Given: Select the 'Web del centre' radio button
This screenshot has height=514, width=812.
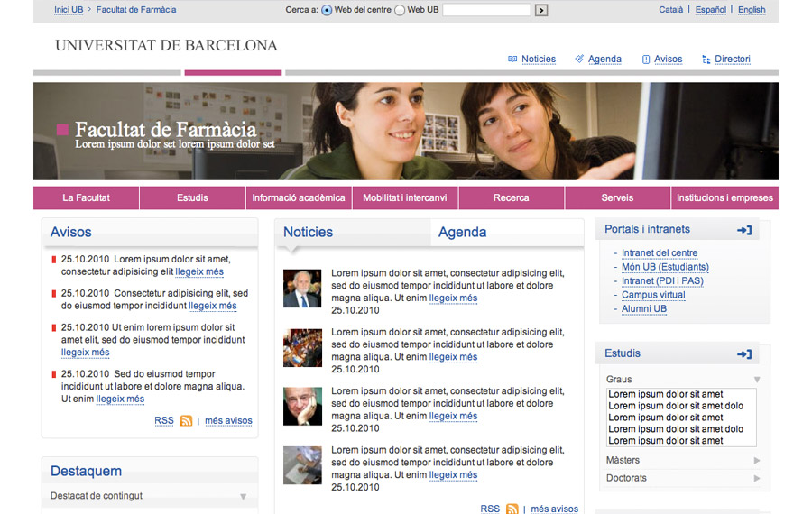Looking at the screenshot, I should (327, 10).
